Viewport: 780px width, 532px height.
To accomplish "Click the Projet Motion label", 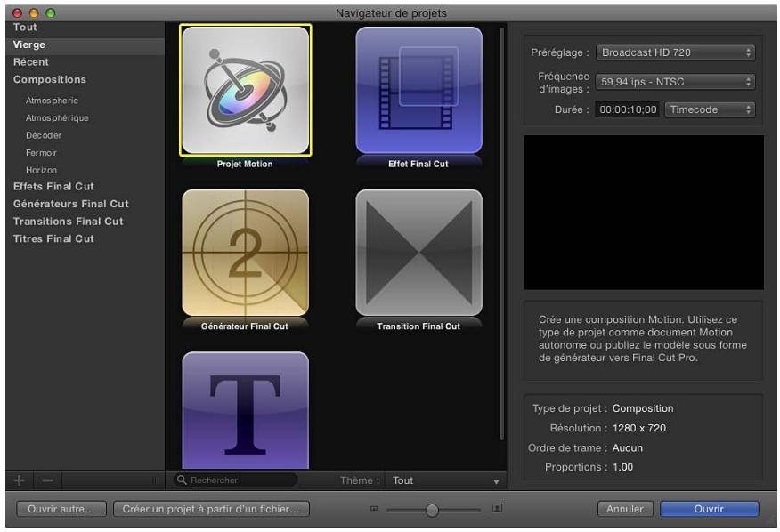I will pos(245,164).
